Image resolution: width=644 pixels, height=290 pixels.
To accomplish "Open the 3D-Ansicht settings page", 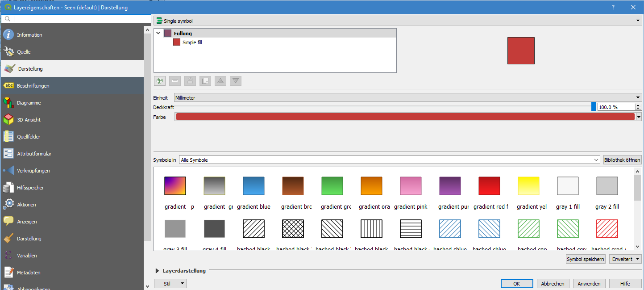I will [29, 120].
